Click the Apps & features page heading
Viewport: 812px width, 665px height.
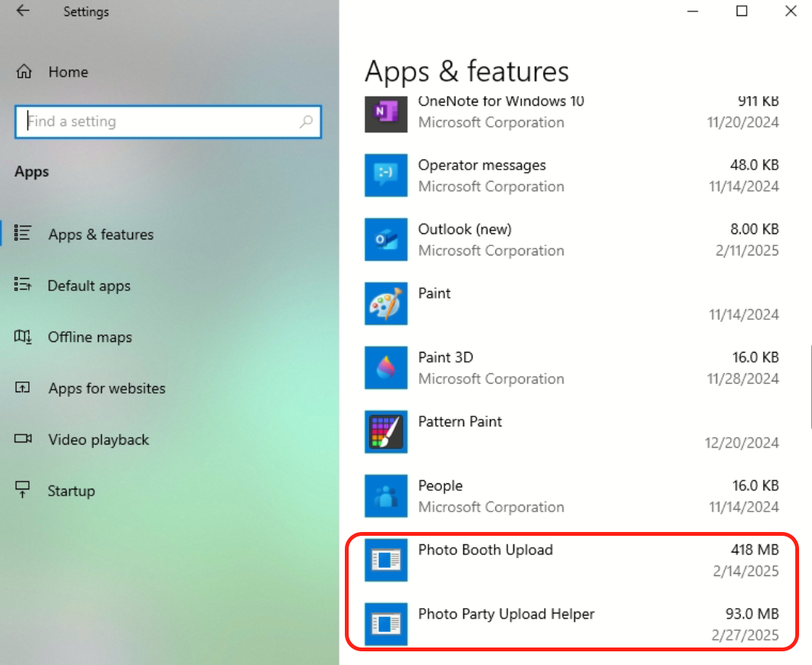point(466,71)
